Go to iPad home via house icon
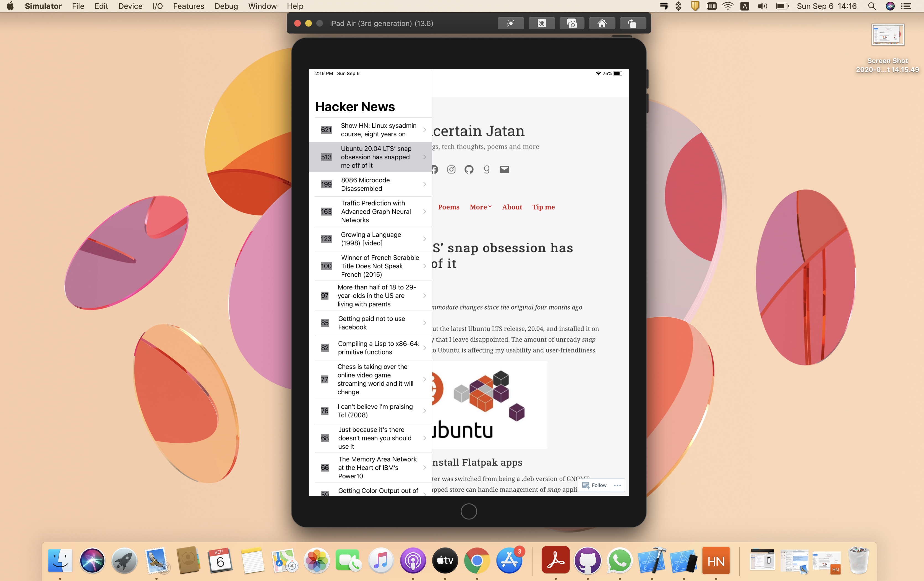This screenshot has width=924, height=581. point(602,24)
